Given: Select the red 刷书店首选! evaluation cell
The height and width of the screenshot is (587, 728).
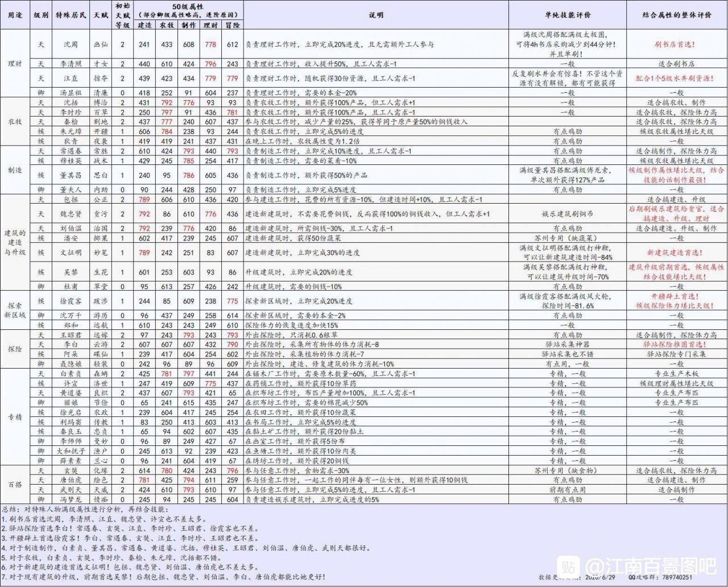Looking at the screenshot, I should pyautogui.click(x=676, y=44).
